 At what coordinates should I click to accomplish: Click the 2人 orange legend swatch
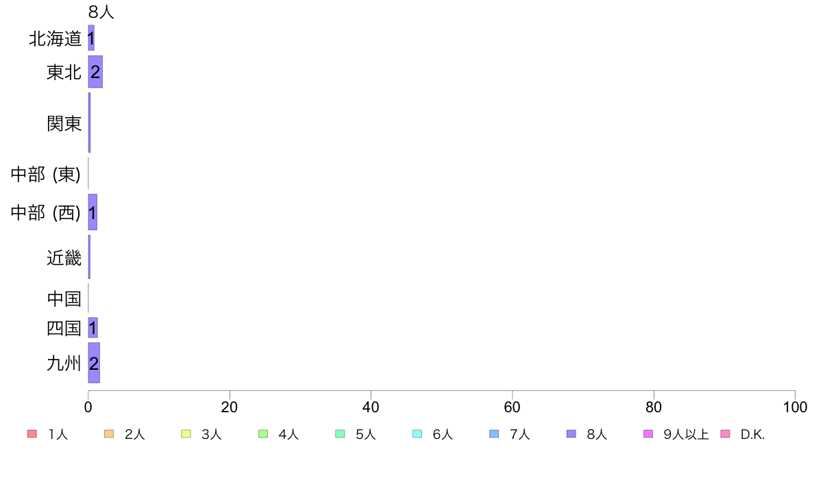tap(109, 434)
